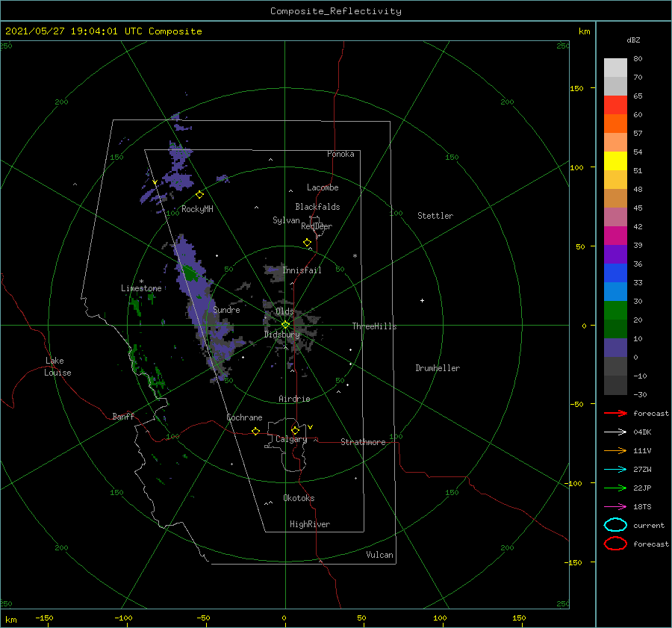Click the green echo cell above Limestone label
The width and height of the screenshot is (672, 628).
pyautogui.click(x=189, y=273)
